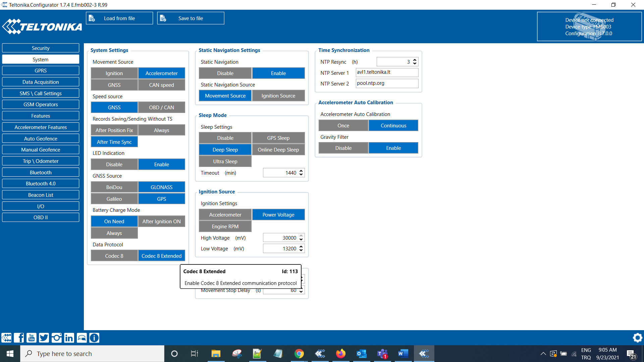Viewport: 644px width, 362px height.
Task: Open the Teltonika website icon in footer
Action: 6,338
